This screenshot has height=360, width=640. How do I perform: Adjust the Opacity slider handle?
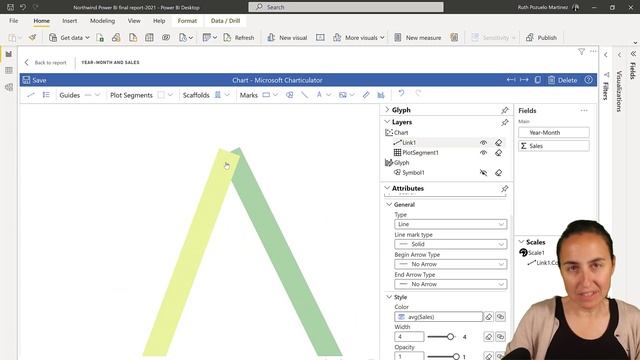click(x=456, y=357)
